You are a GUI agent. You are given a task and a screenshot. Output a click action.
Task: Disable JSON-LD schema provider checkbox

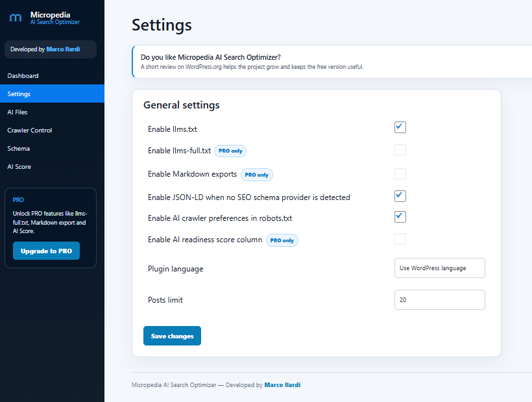[400, 196]
